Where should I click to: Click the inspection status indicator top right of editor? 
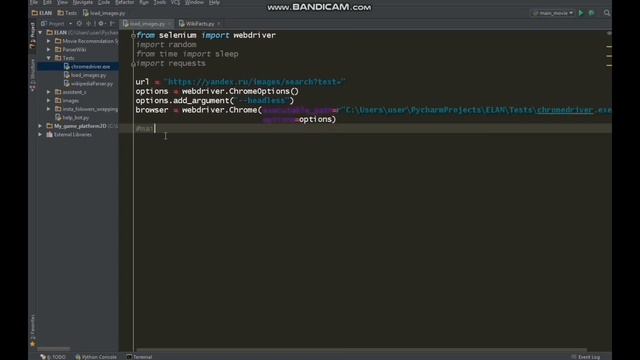(609, 33)
